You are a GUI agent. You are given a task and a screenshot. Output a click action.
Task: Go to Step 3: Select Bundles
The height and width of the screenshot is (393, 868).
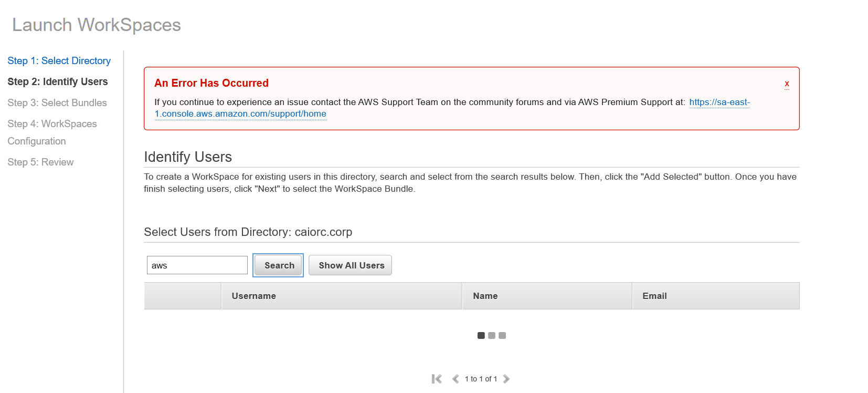57,103
